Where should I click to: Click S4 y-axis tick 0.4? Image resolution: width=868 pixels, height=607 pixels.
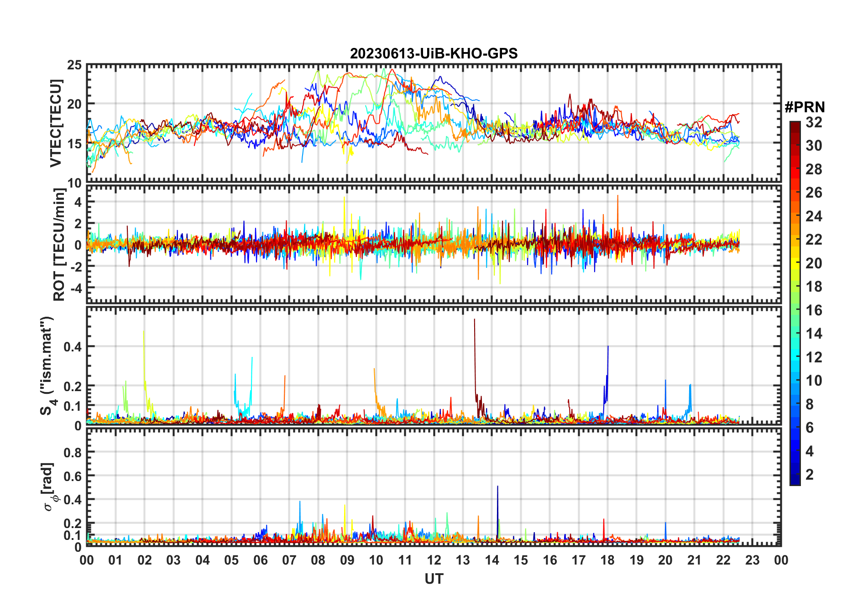click(x=73, y=347)
